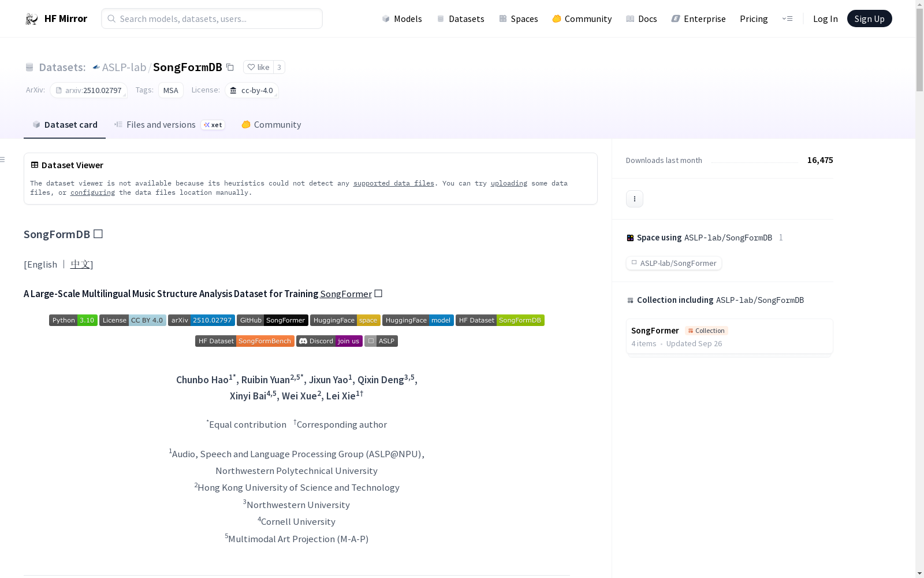Copy the SongFormDB dataset name
Image resolution: width=924 pixels, height=578 pixels.
point(230,67)
